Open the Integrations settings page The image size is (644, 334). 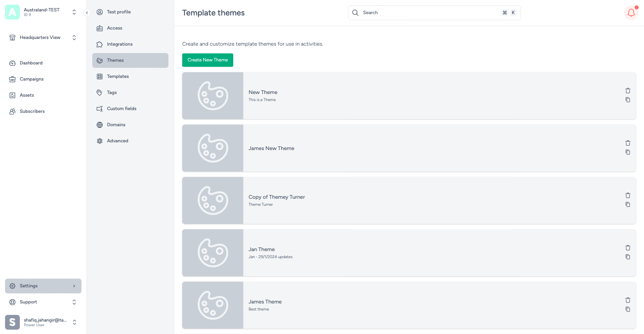click(119, 44)
